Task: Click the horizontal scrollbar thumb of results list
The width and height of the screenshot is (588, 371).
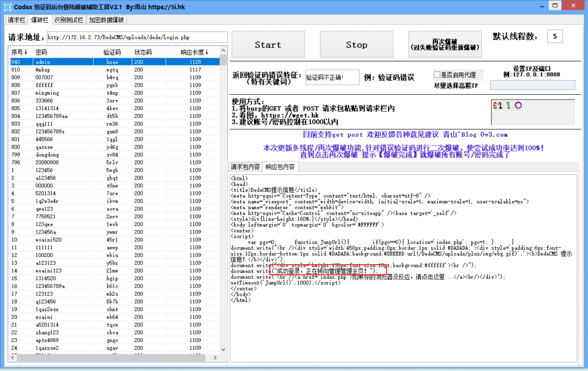Action: 111,358
